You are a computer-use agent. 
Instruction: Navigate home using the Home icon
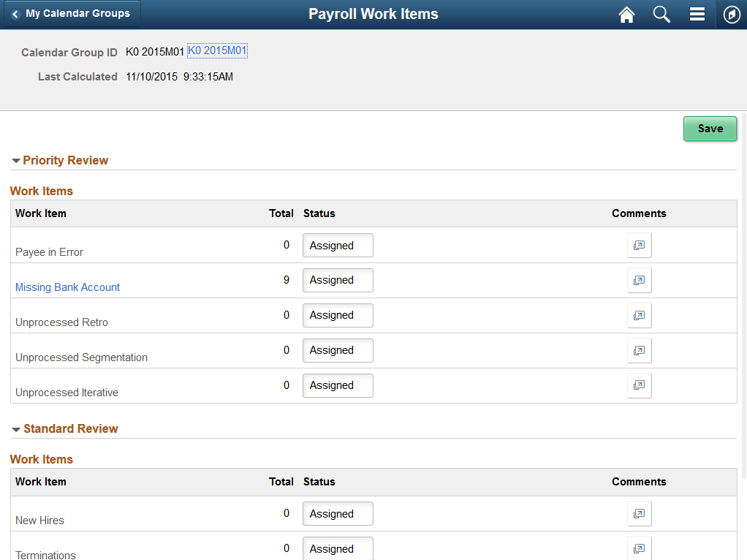click(x=626, y=14)
